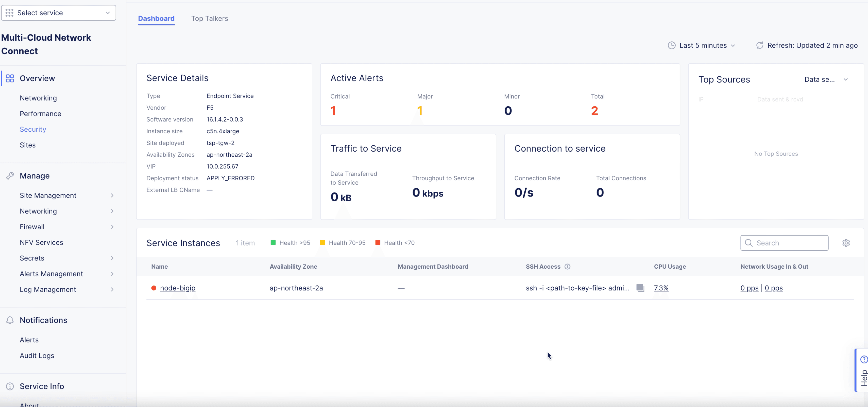Open the node-bigip instance link

tap(178, 288)
